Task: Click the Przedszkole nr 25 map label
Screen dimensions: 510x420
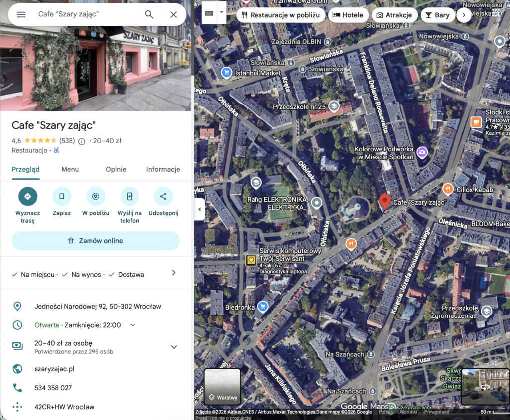Action: (x=299, y=106)
